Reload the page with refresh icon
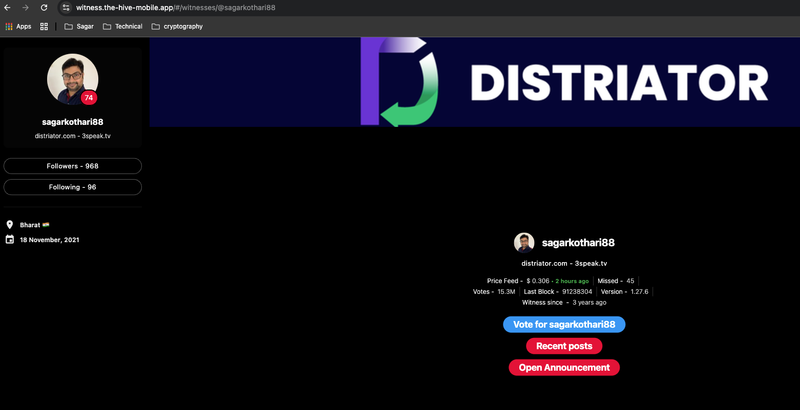The image size is (800, 410). [44, 7]
